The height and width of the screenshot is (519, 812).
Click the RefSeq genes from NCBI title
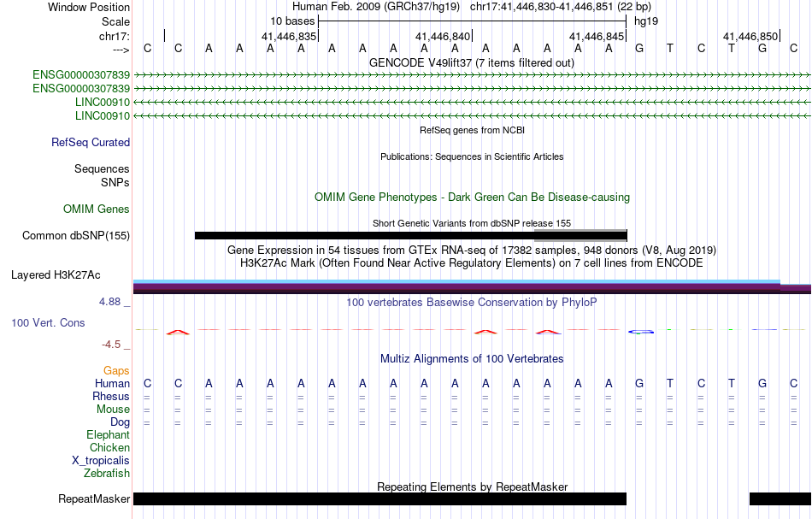[472, 131]
